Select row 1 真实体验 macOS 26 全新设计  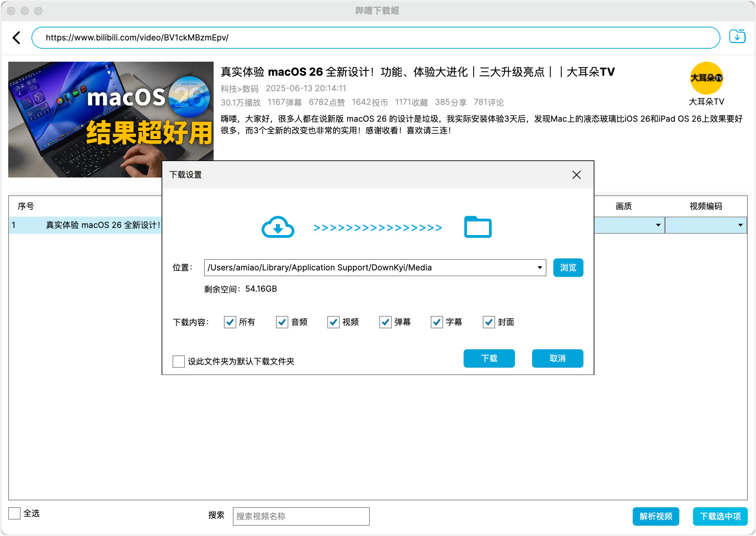[x=86, y=225]
